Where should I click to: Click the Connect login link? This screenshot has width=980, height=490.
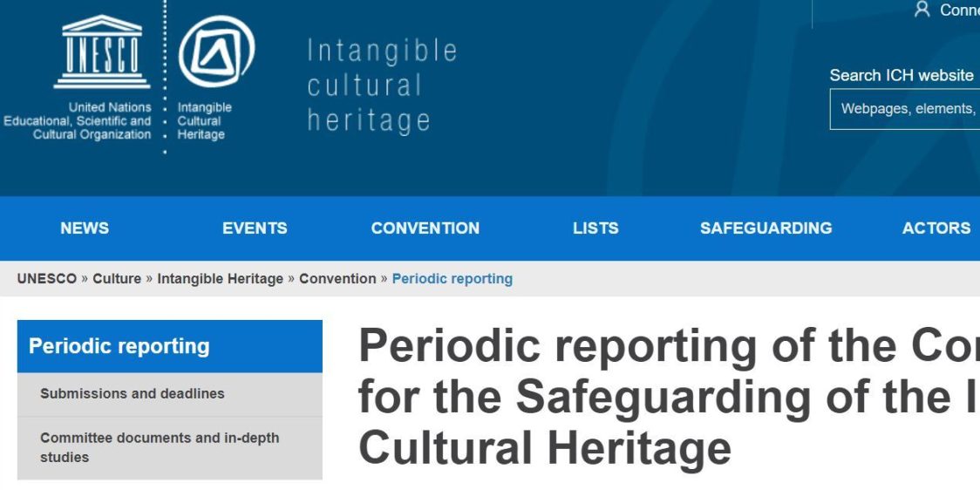point(958,10)
